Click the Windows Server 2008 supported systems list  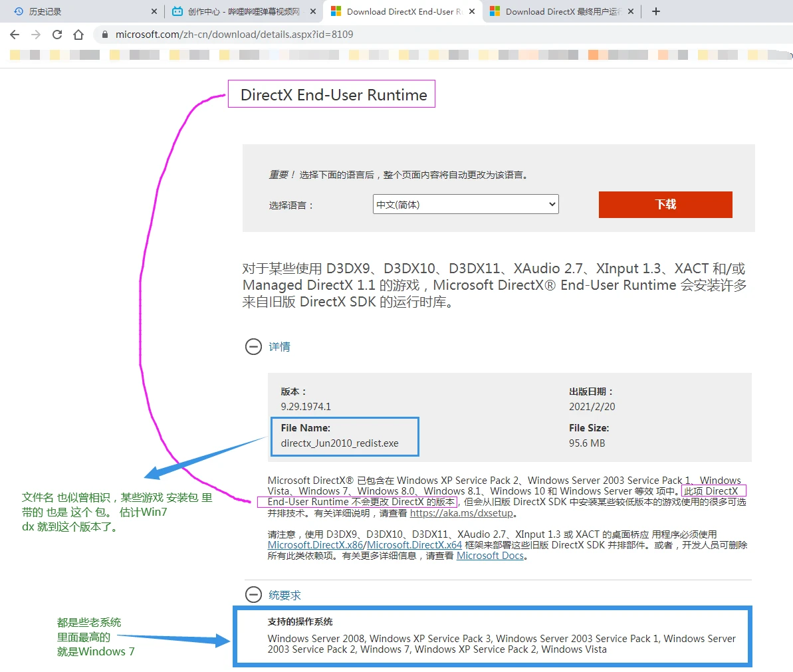(501, 643)
